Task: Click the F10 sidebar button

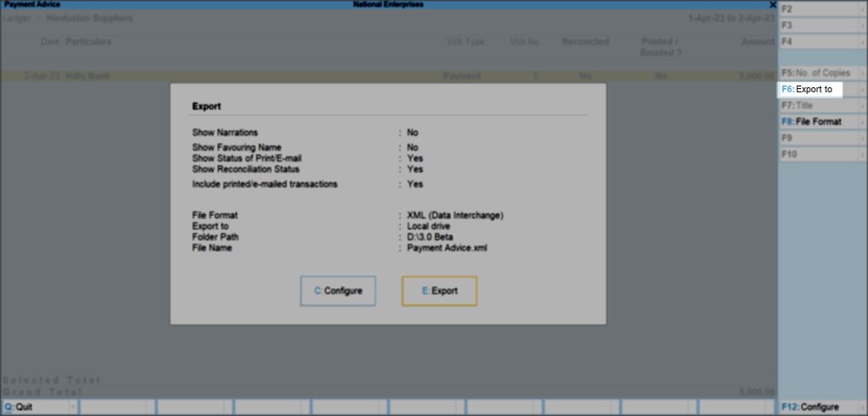Action: pyautogui.click(x=822, y=154)
